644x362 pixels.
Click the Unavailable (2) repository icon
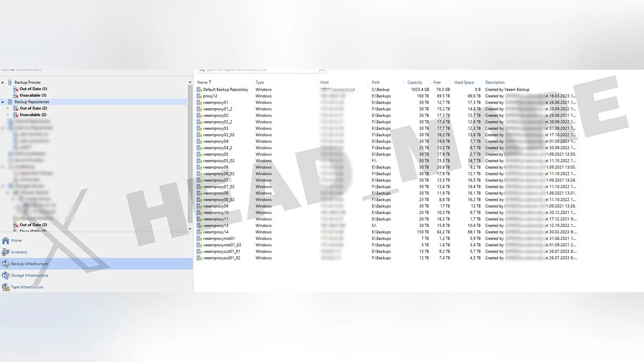point(16,115)
